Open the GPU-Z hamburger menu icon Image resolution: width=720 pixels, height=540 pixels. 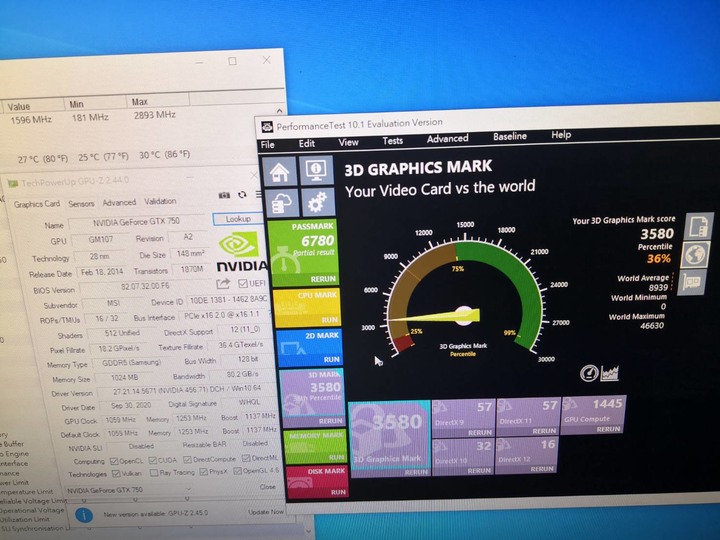(259, 194)
